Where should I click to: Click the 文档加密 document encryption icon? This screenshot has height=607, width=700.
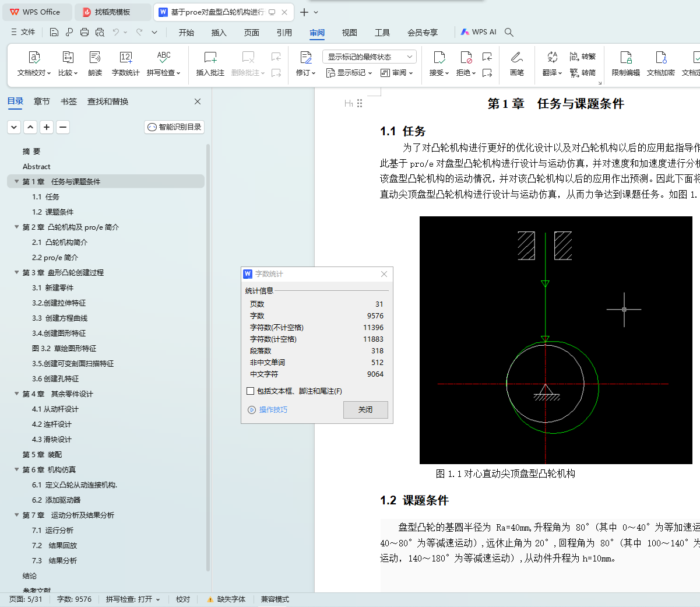pos(660,57)
